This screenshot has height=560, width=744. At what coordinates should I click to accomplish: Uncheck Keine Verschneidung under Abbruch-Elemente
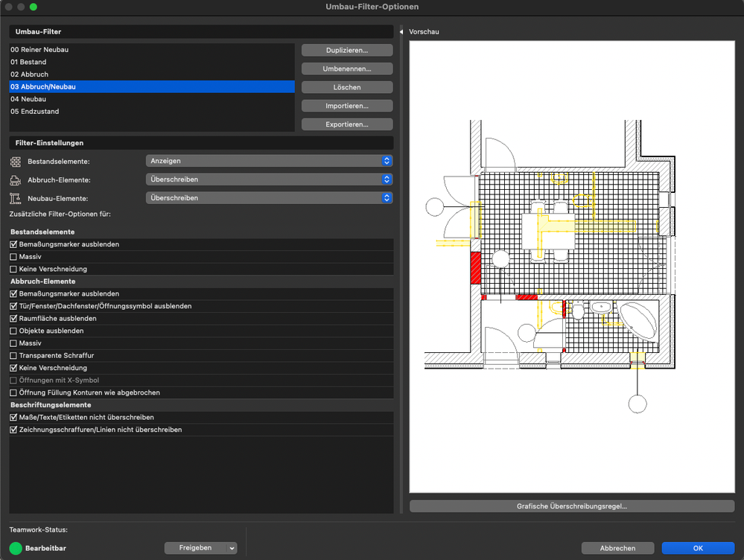click(13, 368)
